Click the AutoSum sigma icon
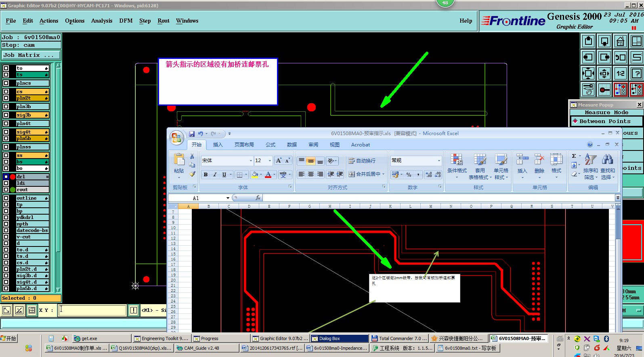The height and width of the screenshot is (357, 644). point(574,156)
